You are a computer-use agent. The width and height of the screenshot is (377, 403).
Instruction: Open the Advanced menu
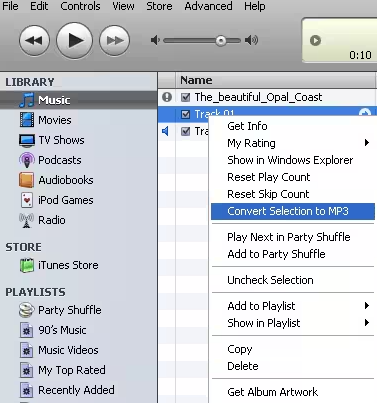(x=208, y=6)
